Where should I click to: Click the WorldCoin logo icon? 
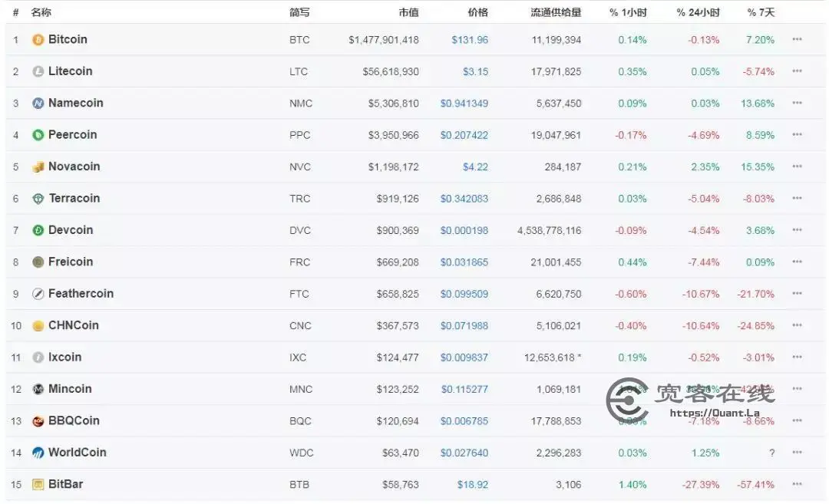[x=38, y=453]
